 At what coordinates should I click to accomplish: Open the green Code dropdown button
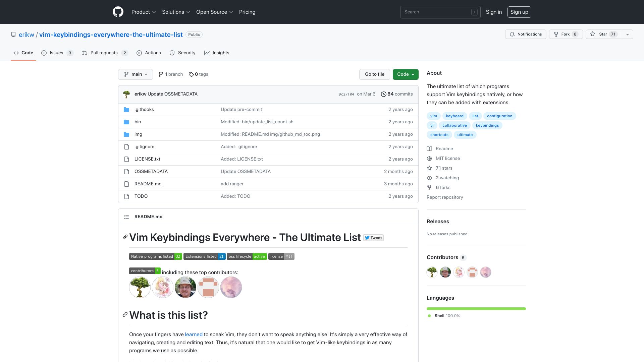click(x=406, y=74)
